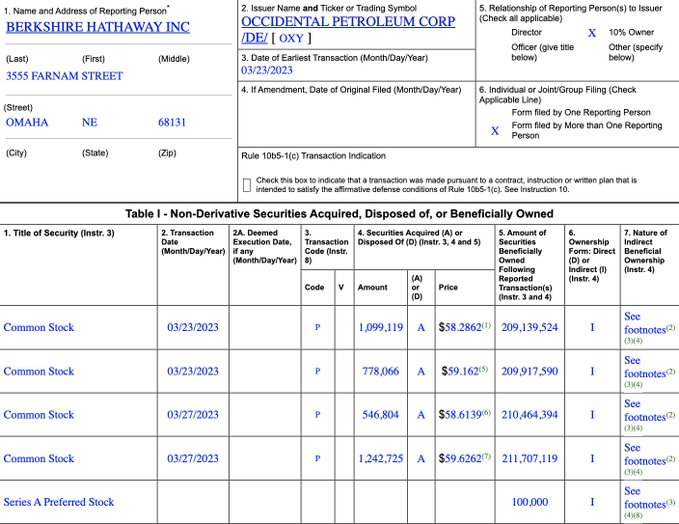Click X beside Form filed by More than One Reporting Person
Image resolution: width=679 pixels, height=524 pixels.
(x=495, y=131)
